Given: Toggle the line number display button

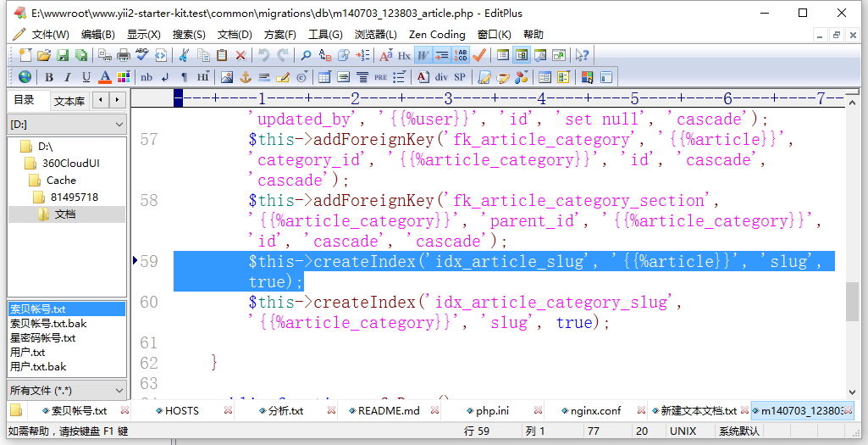Looking at the screenshot, I should pos(461,55).
